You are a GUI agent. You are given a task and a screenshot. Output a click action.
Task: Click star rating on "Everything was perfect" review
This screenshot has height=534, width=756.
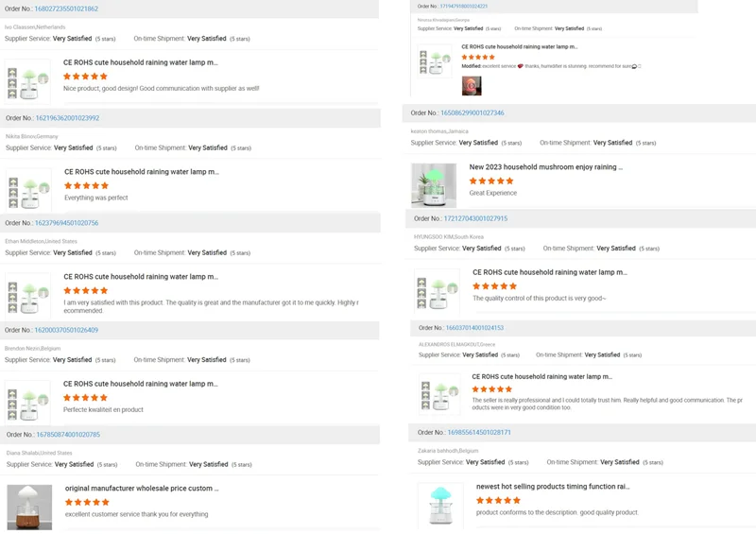pyautogui.click(x=86, y=185)
